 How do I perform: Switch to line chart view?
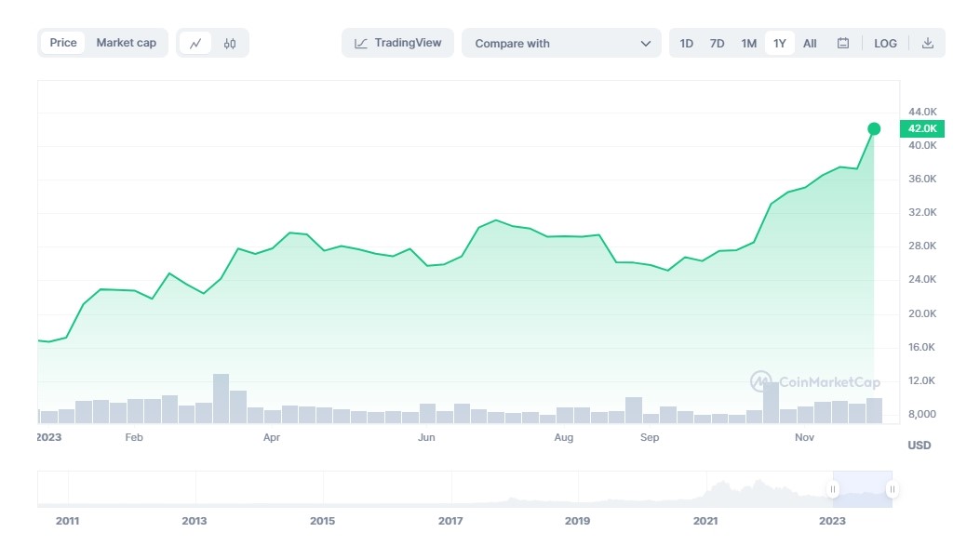click(x=195, y=43)
